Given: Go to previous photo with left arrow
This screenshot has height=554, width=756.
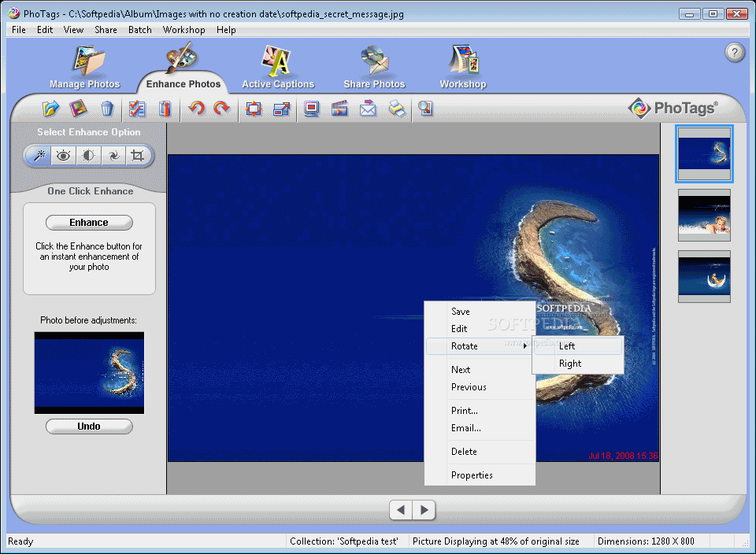Looking at the screenshot, I should 401,510.
